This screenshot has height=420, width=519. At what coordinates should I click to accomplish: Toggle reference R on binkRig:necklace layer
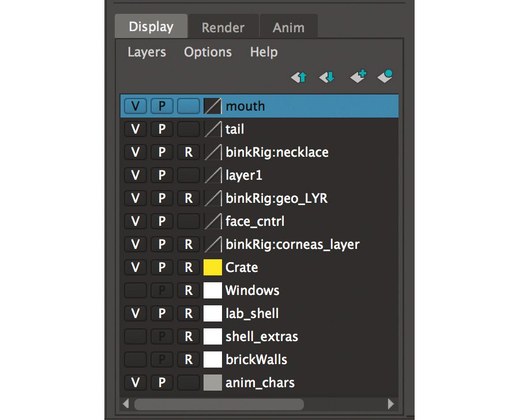189,152
